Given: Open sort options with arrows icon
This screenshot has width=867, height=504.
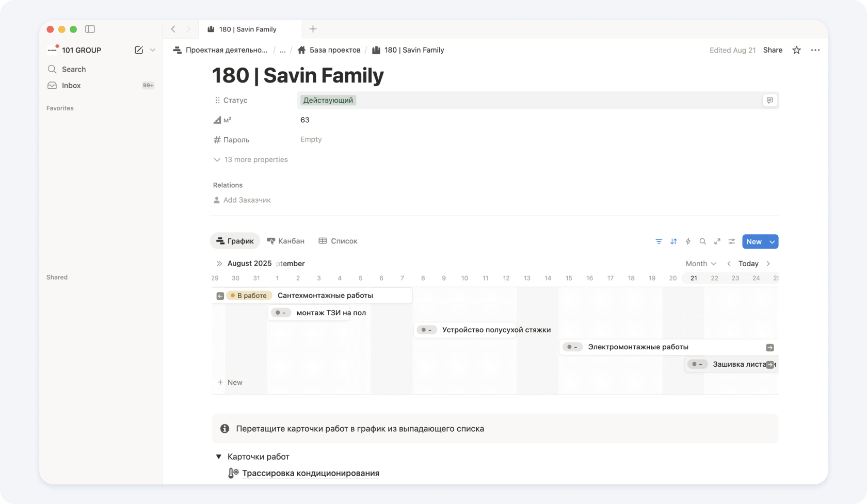Looking at the screenshot, I should (673, 241).
